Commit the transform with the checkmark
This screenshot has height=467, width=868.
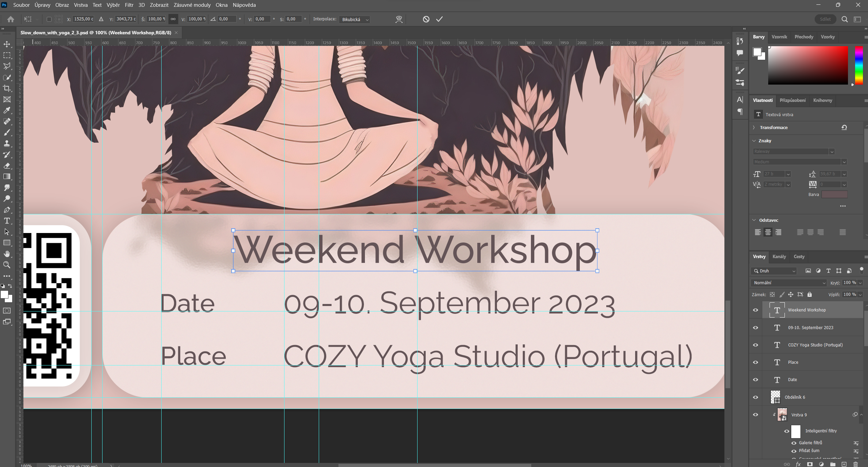pyautogui.click(x=439, y=19)
